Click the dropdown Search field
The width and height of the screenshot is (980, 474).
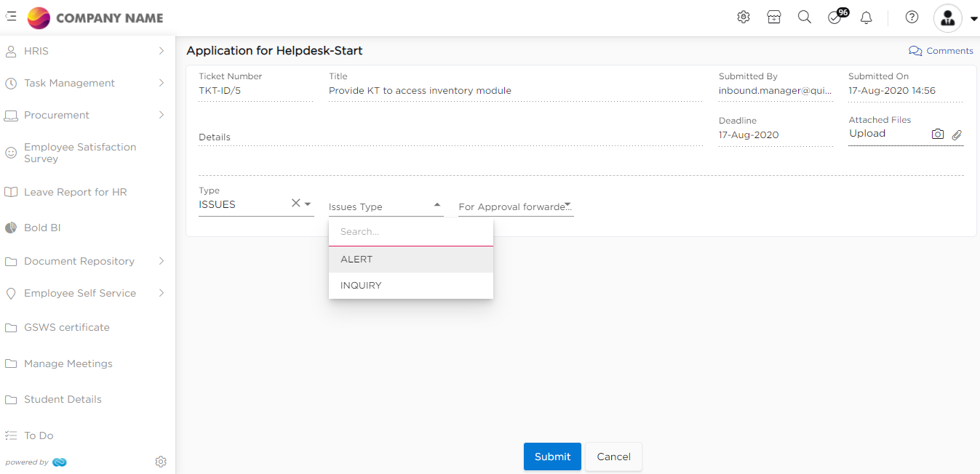click(x=411, y=232)
